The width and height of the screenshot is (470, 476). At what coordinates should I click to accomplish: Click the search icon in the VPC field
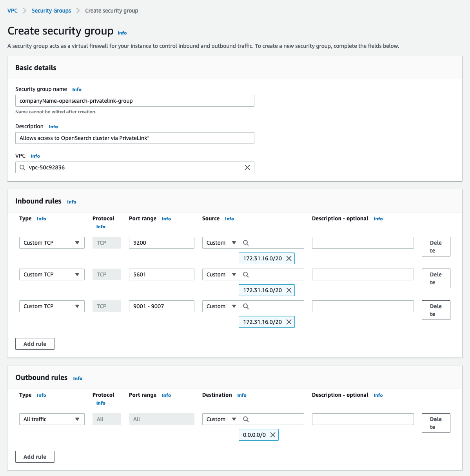click(x=22, y=167)
